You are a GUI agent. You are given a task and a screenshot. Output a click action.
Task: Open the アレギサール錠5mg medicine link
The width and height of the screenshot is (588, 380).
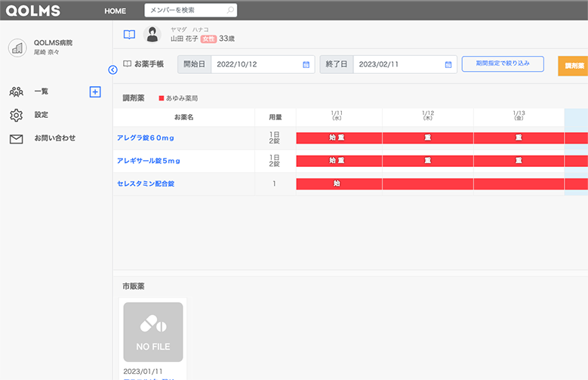[149, 161]
